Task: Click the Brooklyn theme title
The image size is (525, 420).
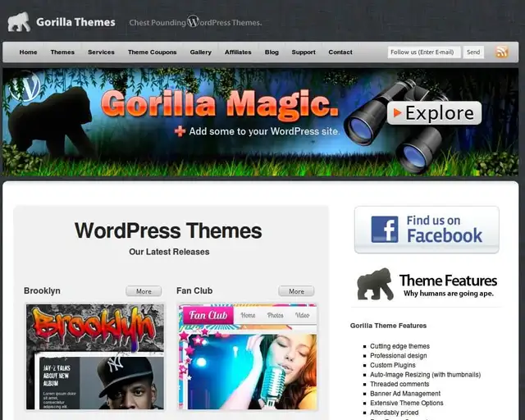Action: (42, 290)
